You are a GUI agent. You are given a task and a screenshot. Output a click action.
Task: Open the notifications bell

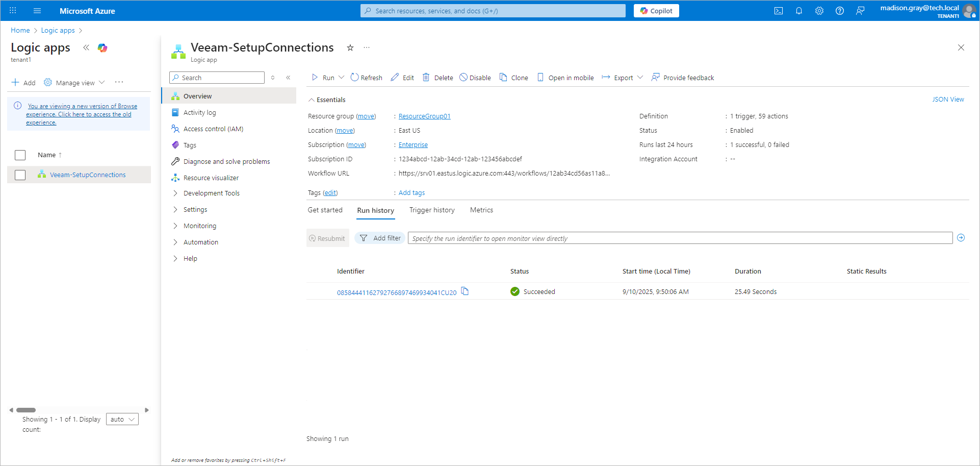[x=799, y=11]
